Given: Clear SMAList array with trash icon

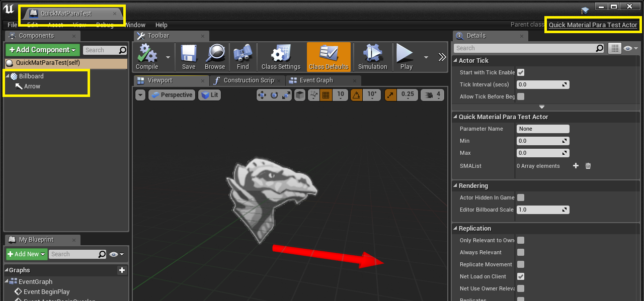Looking at the screenshot, I should tap(588, 166).
